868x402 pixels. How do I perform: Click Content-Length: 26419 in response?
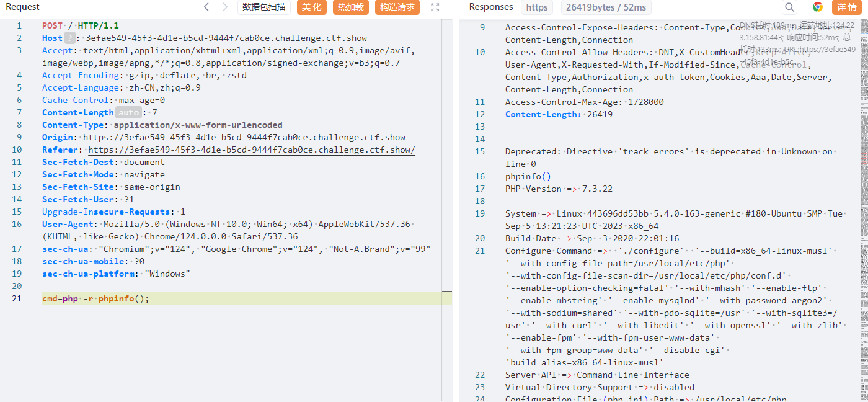coord(559,114)
